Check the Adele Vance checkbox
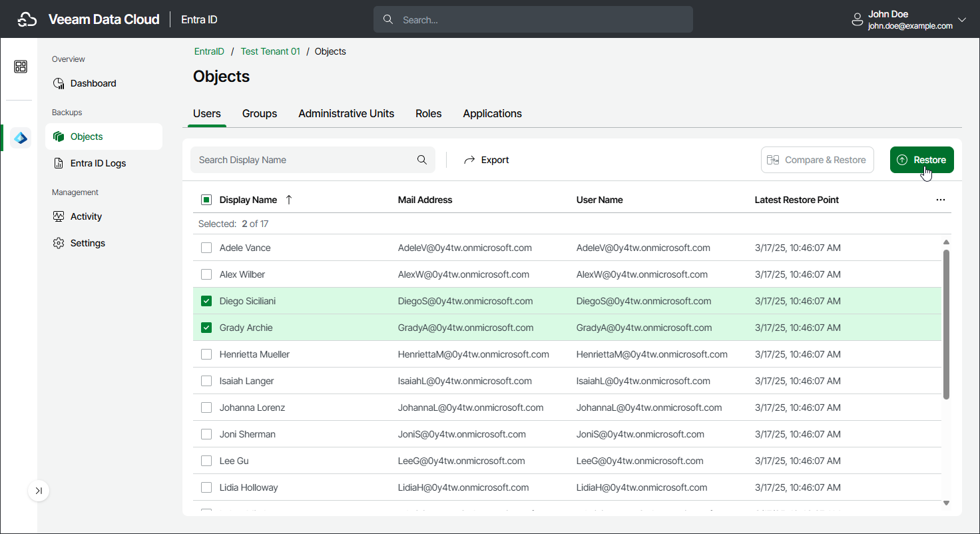 coord(206,248)
